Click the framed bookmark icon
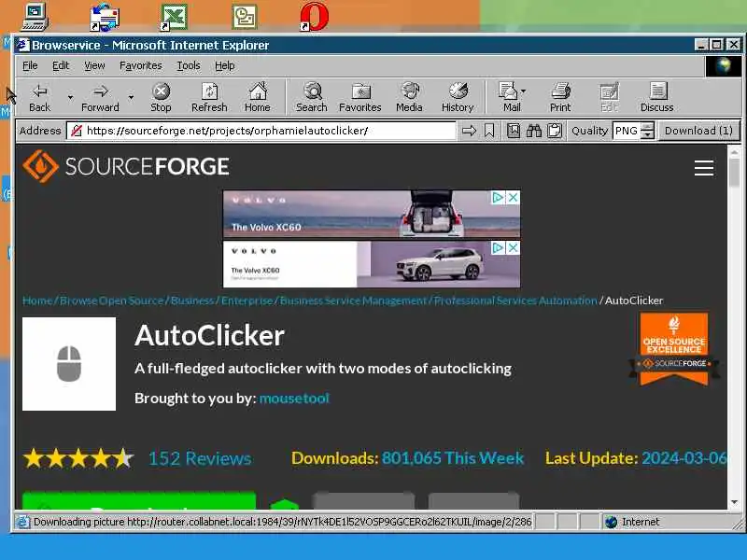 [513, 131]
